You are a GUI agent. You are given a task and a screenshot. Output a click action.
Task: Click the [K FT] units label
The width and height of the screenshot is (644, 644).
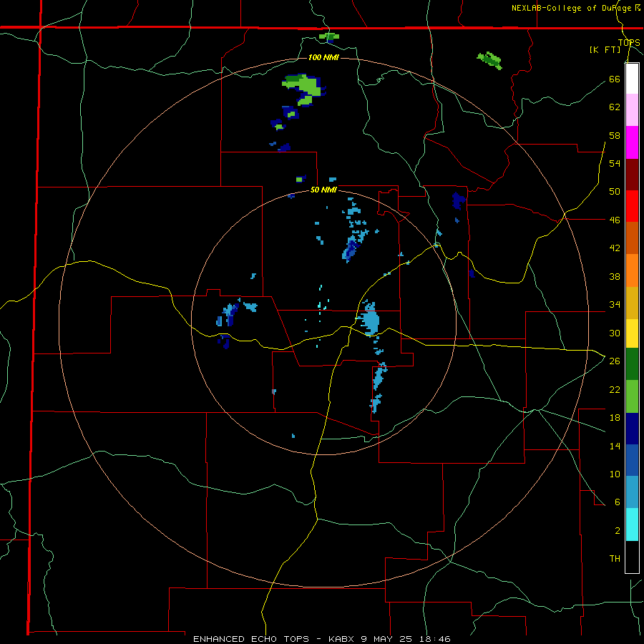point(605,50)
